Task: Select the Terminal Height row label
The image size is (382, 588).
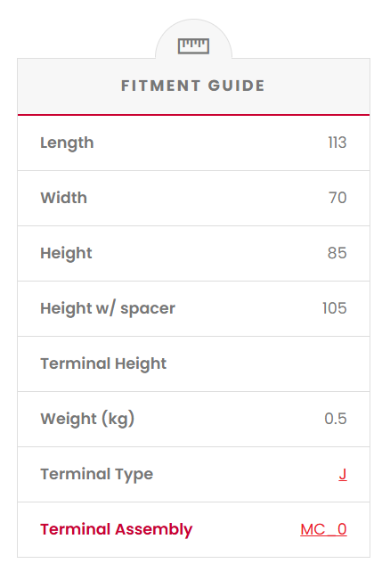Action: 103,363
